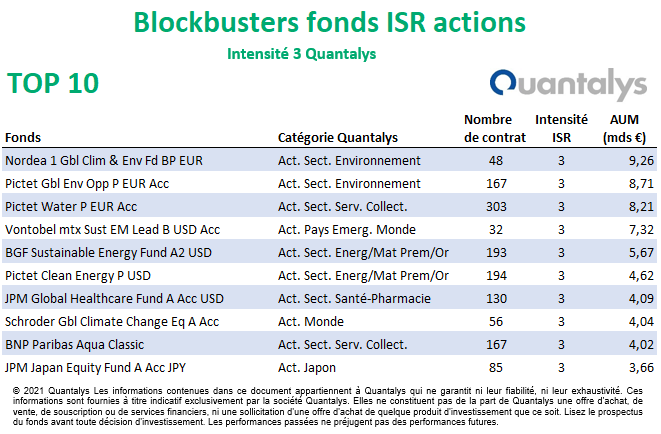Click the Intensité 3 Quantalys subtitle
The image size is (661, 434).
pos(301,54)
